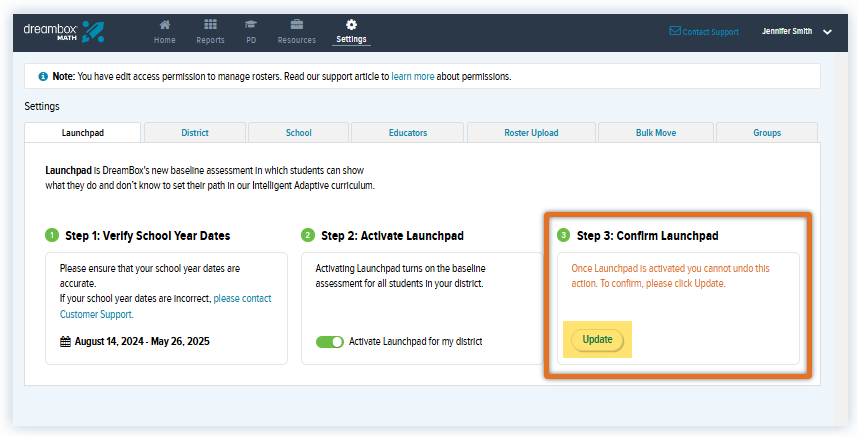This screenshot has height=437, width=858.
Task: Click the Jennifer Smith user name
Action: (x=787, y=31)
